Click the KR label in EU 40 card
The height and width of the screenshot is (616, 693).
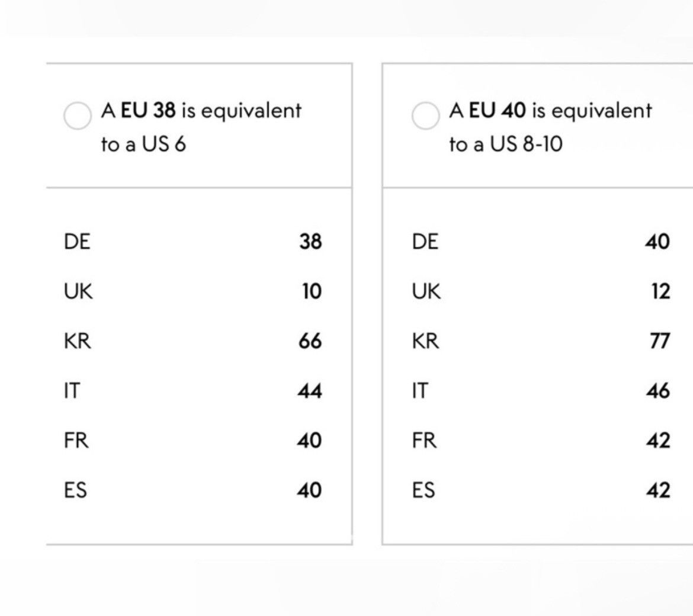[x=426, y=341]
